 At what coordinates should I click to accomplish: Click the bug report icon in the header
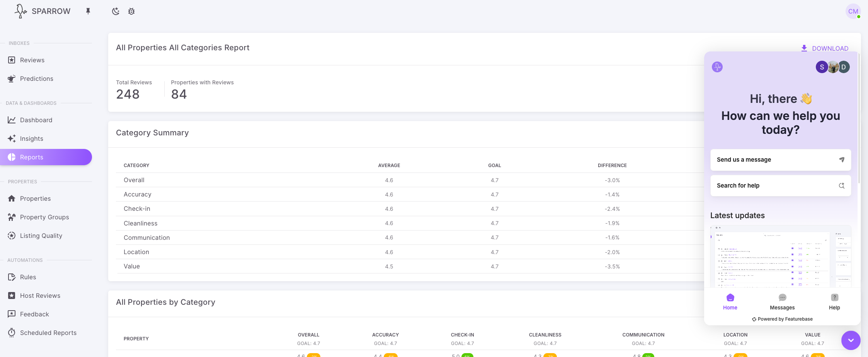pyautogui.click(x=131, y=11)
